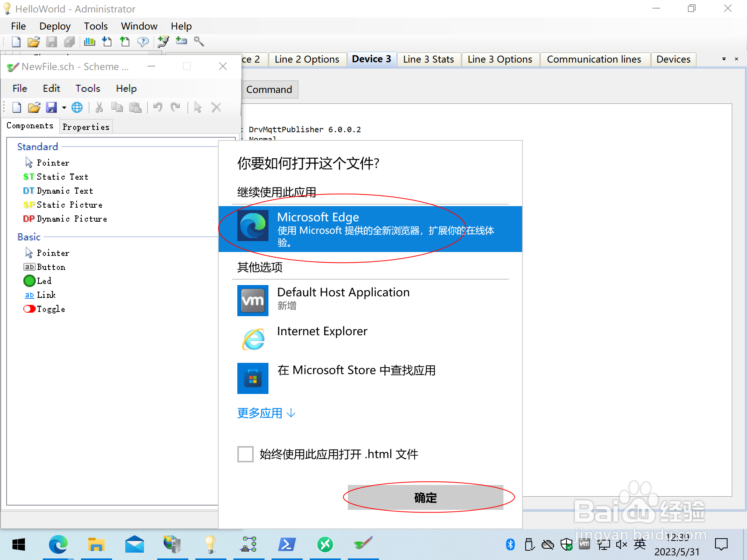Expand 更多应用 more apps link
The width and height of the screenshot is (747, 560).
(267, 413)
